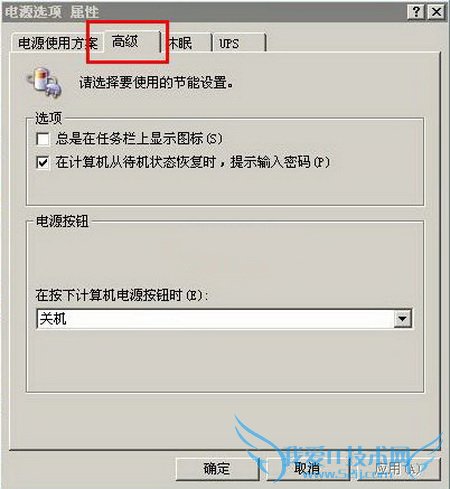Click the 关机 combo box field
The width and height of the screenshot is (450, 489).
pyautogui.click(x=224, y=319)
